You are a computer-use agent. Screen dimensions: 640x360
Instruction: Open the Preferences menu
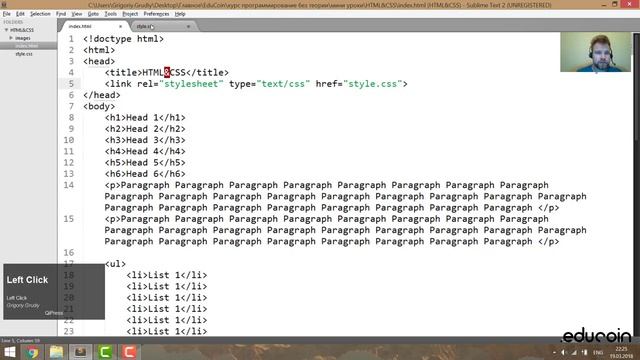pos(156,14)
